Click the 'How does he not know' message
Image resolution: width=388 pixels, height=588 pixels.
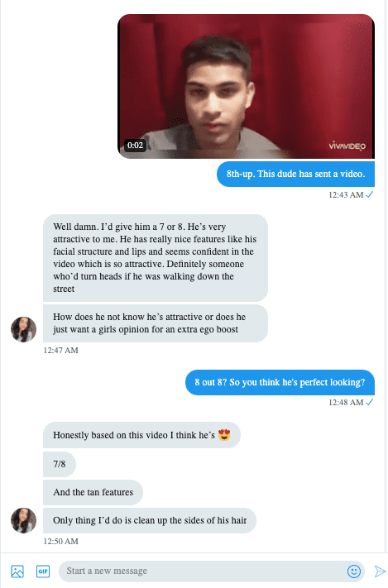[x=156, y=323]
